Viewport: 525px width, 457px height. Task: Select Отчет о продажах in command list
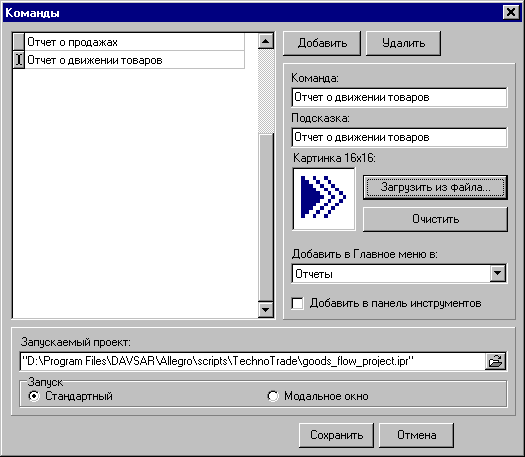(135, 42)
